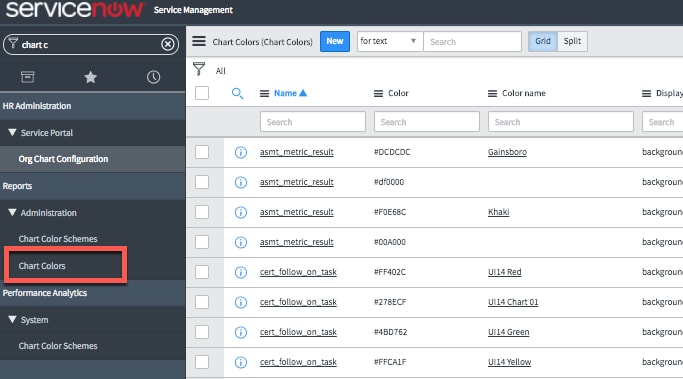This screenshot has height=379, width=683.
Task: Tick the select-all rows checkbox
Action: 202,93
